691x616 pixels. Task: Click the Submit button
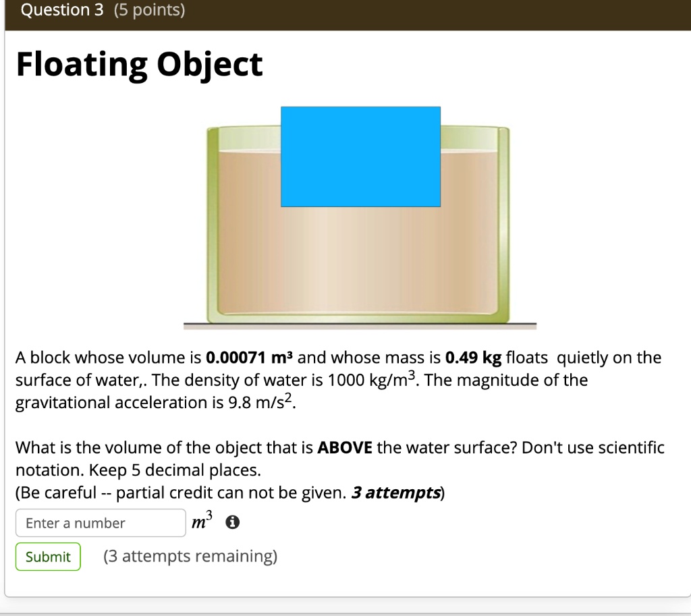(x=47, y=556)
